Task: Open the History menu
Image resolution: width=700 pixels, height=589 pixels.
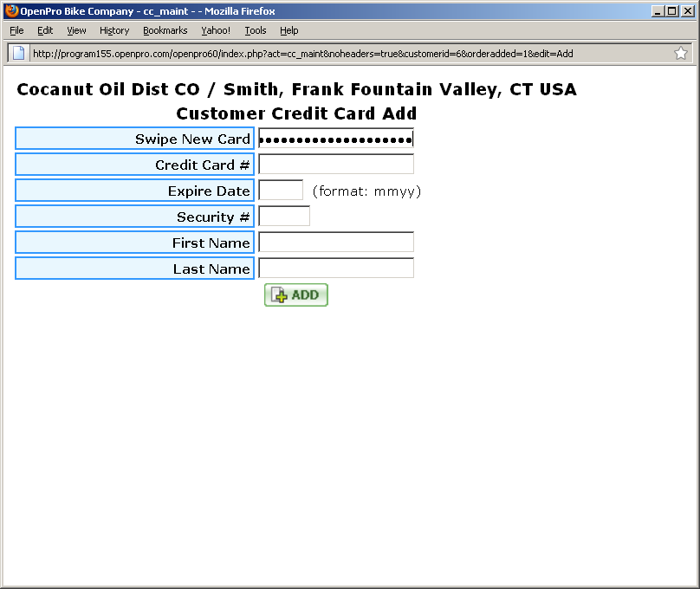Action: click(x=114, y=30)
